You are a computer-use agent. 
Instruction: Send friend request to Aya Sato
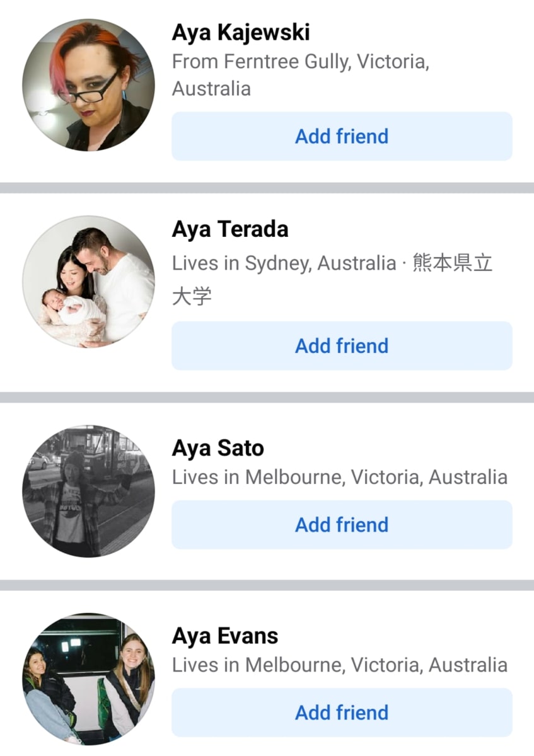click(x=342, y=525)
